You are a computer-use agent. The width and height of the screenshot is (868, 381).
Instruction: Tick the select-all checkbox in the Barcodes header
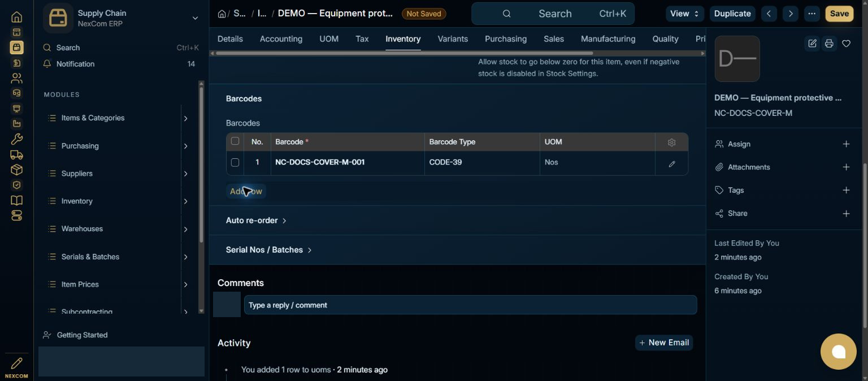[x=235, y=141]
